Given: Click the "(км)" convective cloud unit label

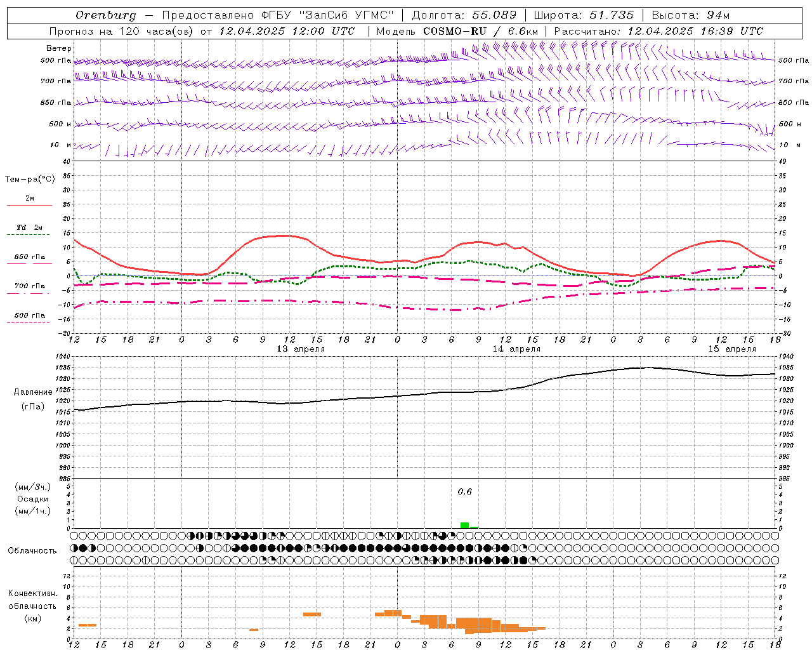Looking at the screenshot, I should [33, 618].
